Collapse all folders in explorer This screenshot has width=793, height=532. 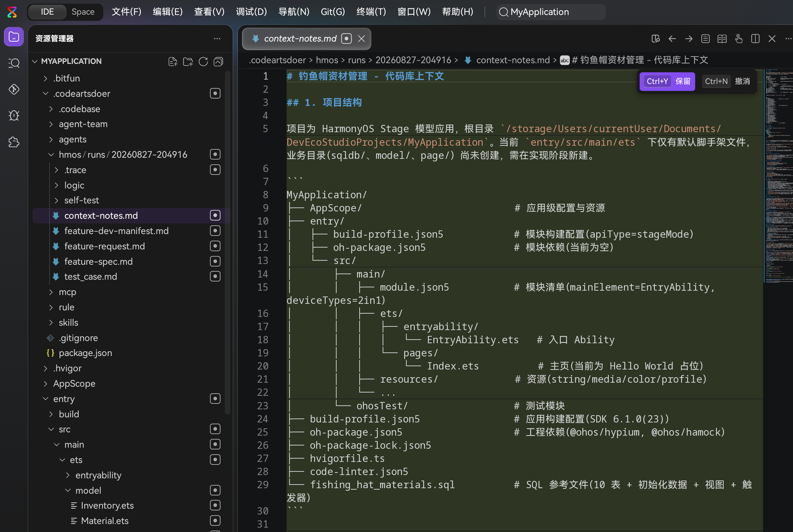218,61
